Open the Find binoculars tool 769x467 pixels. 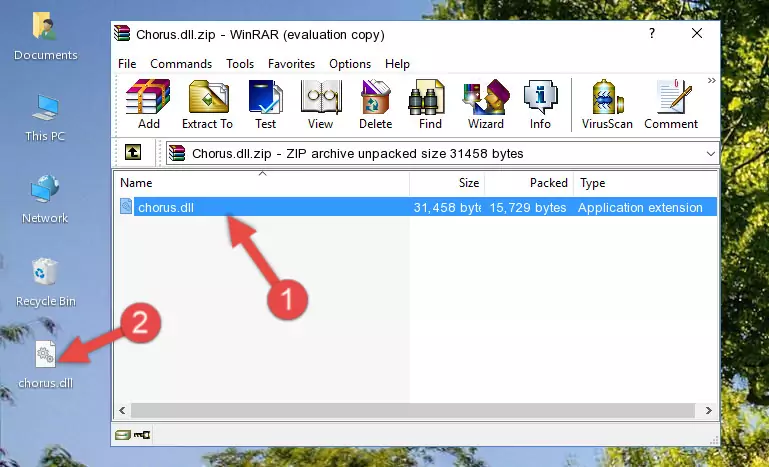(x=430, y=104)
